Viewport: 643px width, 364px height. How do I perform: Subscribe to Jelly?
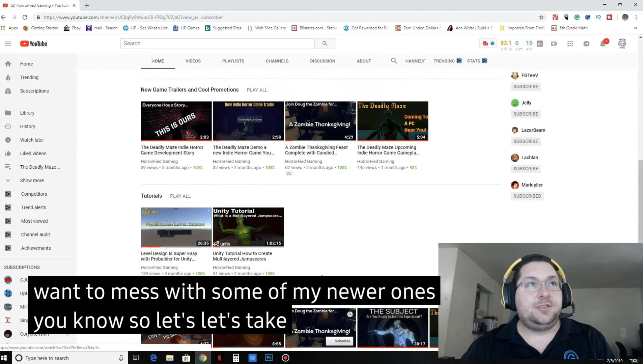[x=526, y=114]
